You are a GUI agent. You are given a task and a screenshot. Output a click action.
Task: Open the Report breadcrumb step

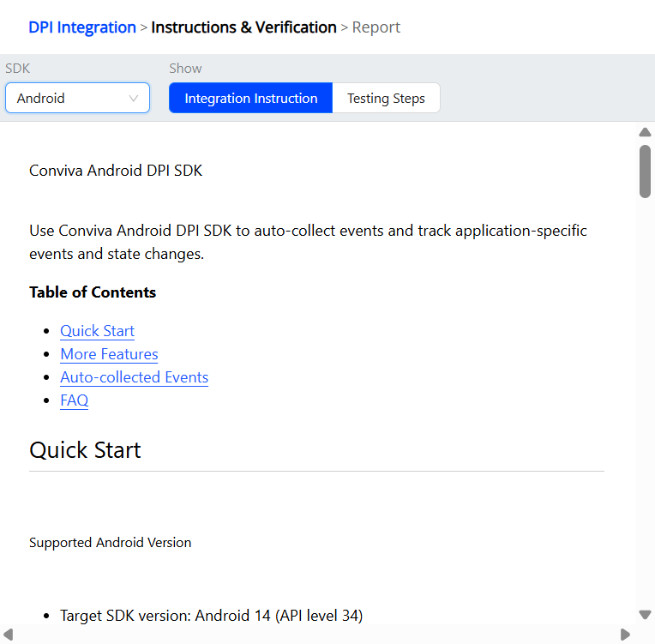pos(376,27)
